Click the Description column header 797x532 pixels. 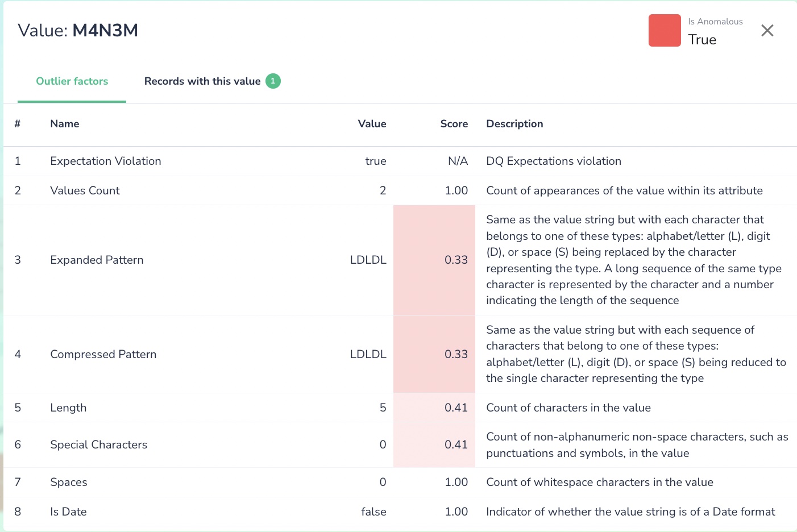pos(514,123)
